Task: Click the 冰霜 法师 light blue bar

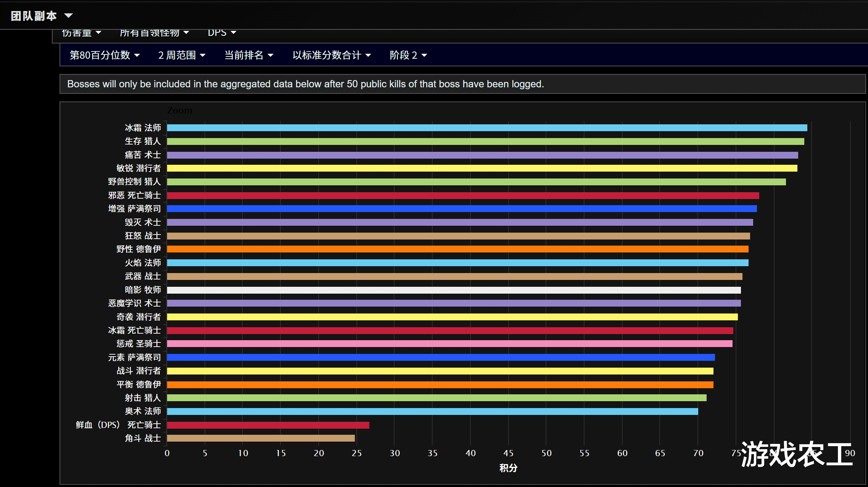Action: 486,128
